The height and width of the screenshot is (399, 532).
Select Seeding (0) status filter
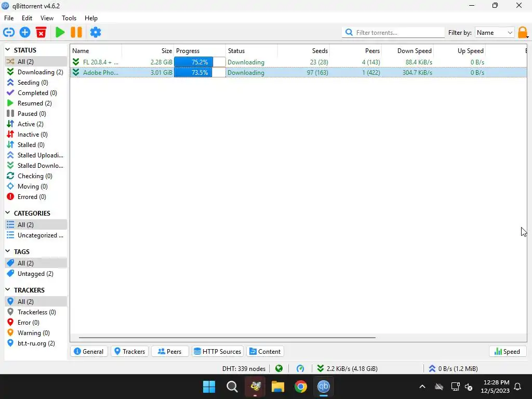(x=36, y=83)
